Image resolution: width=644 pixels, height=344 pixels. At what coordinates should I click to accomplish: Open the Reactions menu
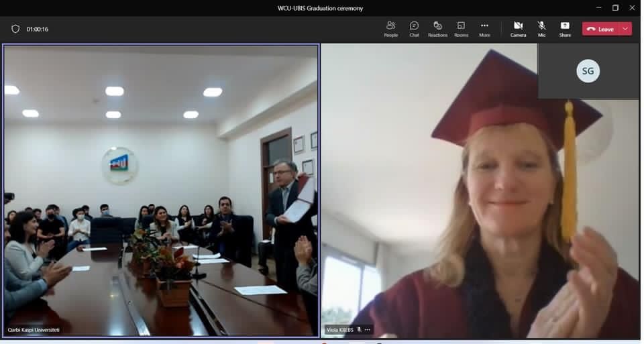(437, 29)
